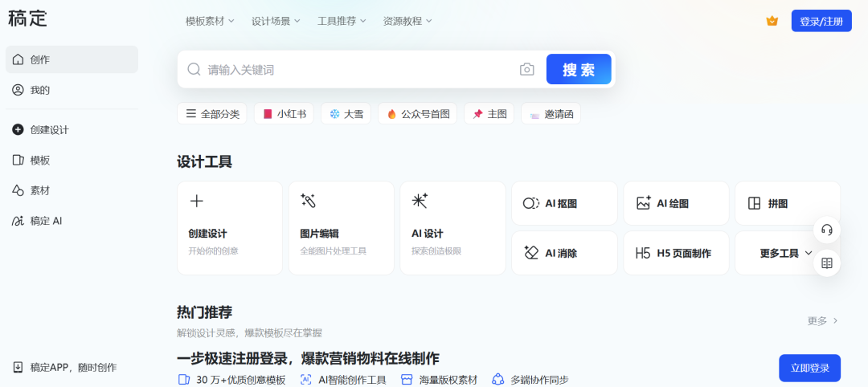
Task: Click the floating book guide icon
Action: coord(827,263)
